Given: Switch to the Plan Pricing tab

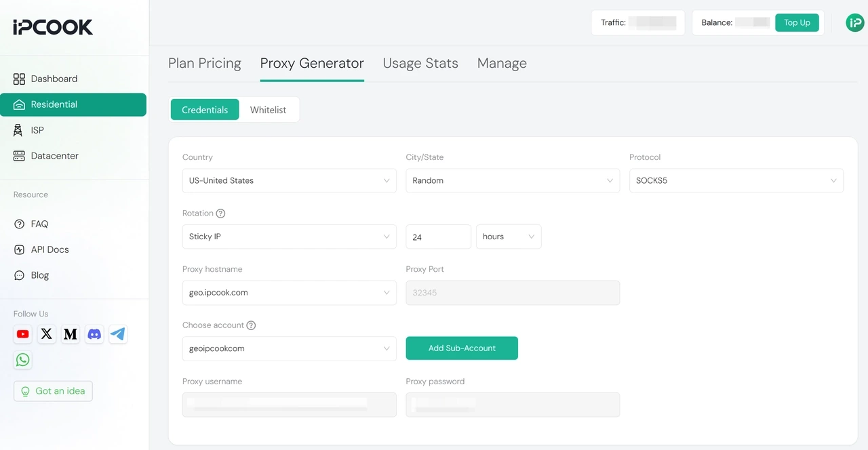Looking at the screenshot, I should pyautogui.click(x=205, y=63).
